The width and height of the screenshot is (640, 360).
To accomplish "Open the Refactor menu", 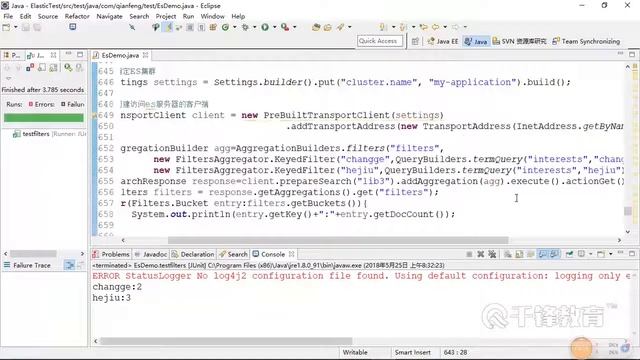I will click(x=77, y=16).
